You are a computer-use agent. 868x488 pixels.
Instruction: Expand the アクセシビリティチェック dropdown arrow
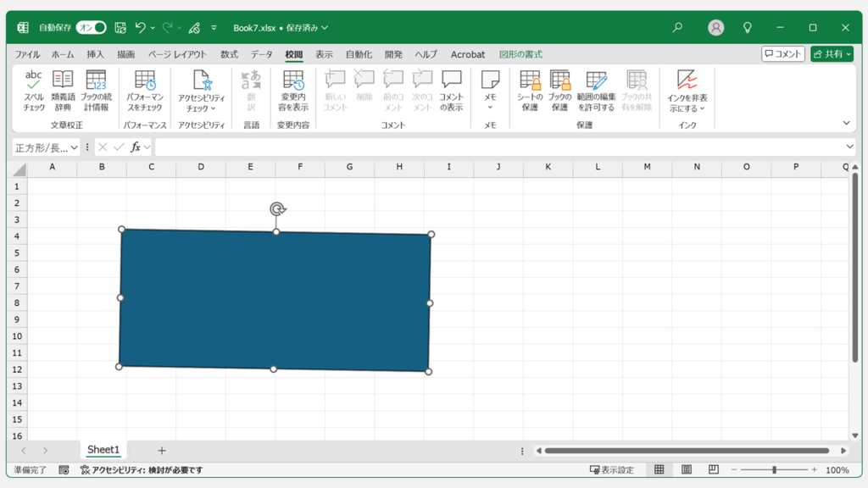[213, 108]
